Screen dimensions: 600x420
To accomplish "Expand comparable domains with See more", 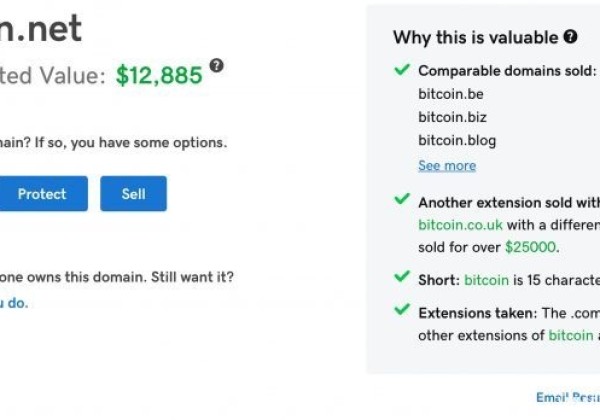I will coord(447,165).
